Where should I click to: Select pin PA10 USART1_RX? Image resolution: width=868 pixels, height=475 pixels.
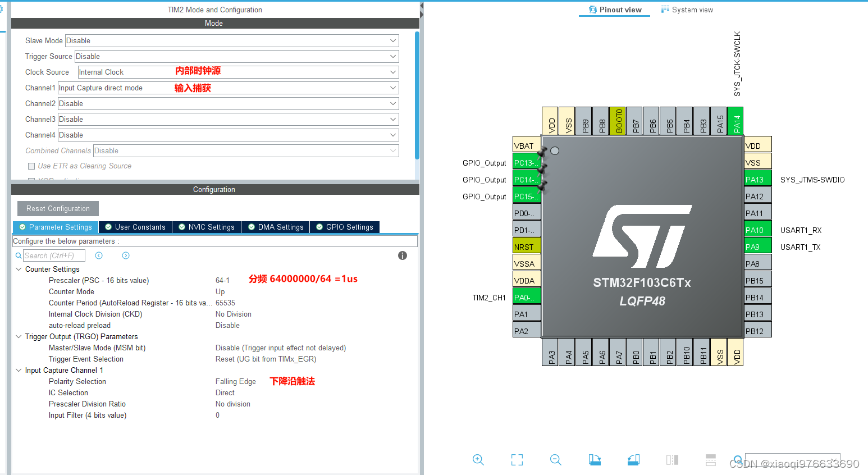[758, 229]
